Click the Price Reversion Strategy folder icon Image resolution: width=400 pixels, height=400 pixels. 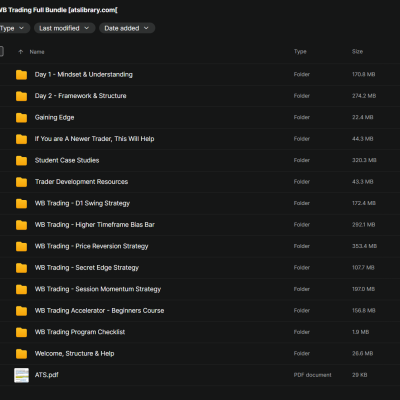[21, 246]
